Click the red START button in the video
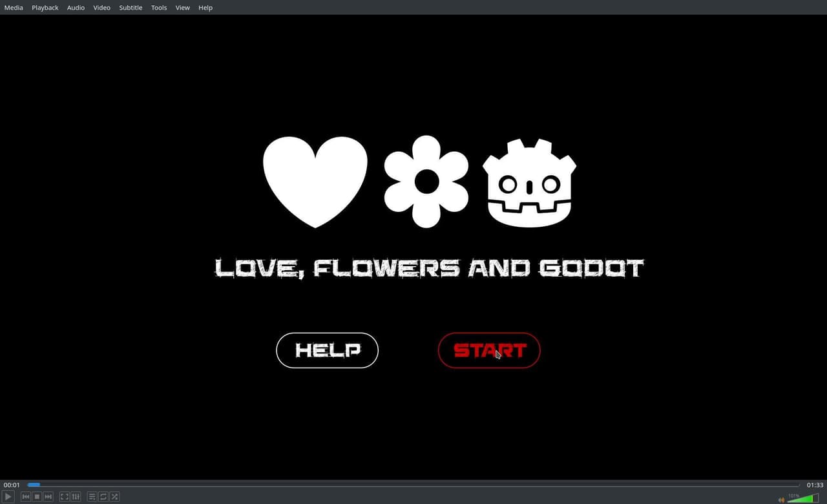 point(489,350)
